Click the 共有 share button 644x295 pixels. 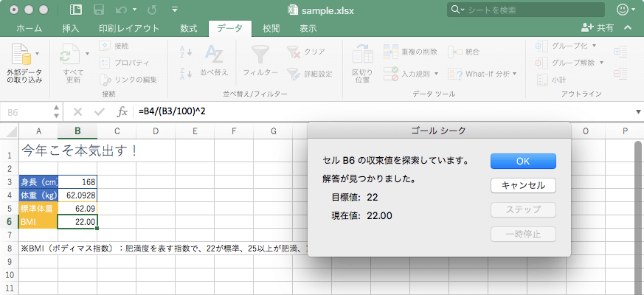click(598, 27)
